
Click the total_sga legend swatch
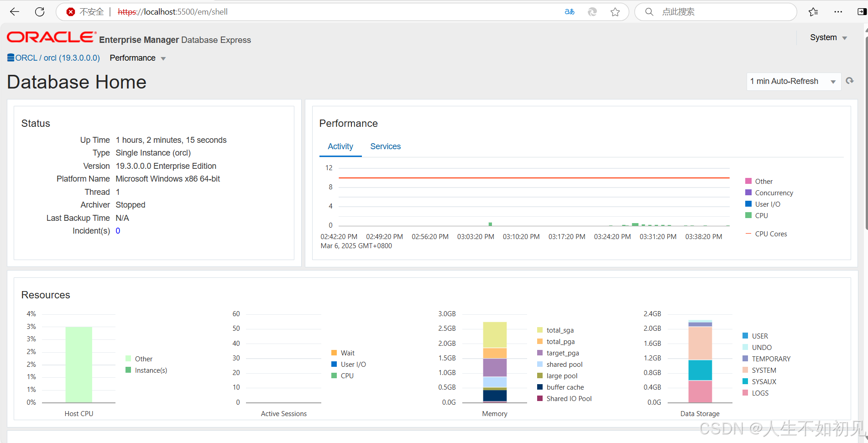pos(540,330)
